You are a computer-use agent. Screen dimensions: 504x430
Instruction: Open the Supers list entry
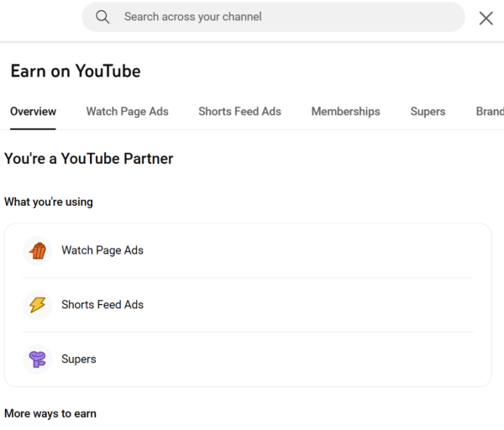[x=79, y=359]
